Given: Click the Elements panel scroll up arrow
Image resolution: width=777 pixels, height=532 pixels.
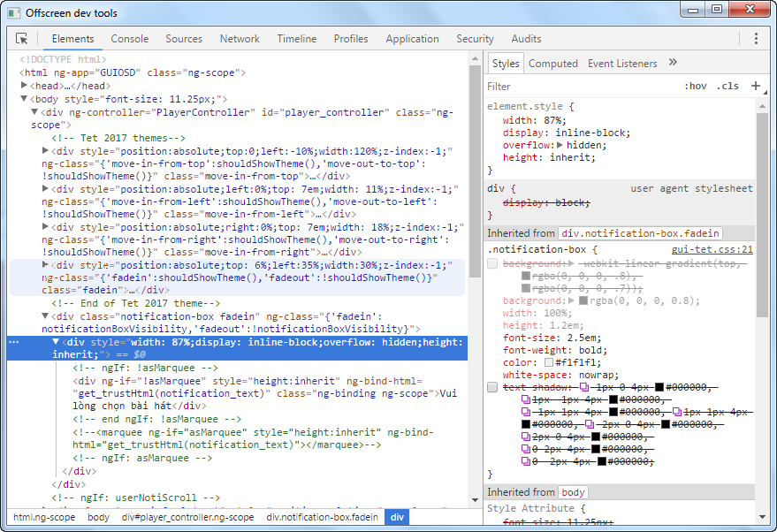Looking at the screenshot, I should click(476, 58).
